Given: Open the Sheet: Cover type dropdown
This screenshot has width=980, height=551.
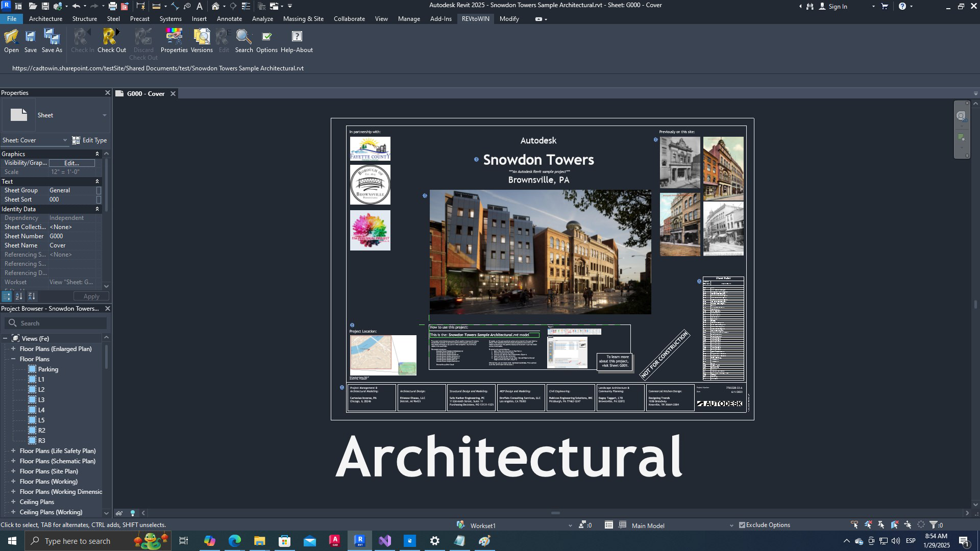Looking at the screenshot, I should coord(35,140).
